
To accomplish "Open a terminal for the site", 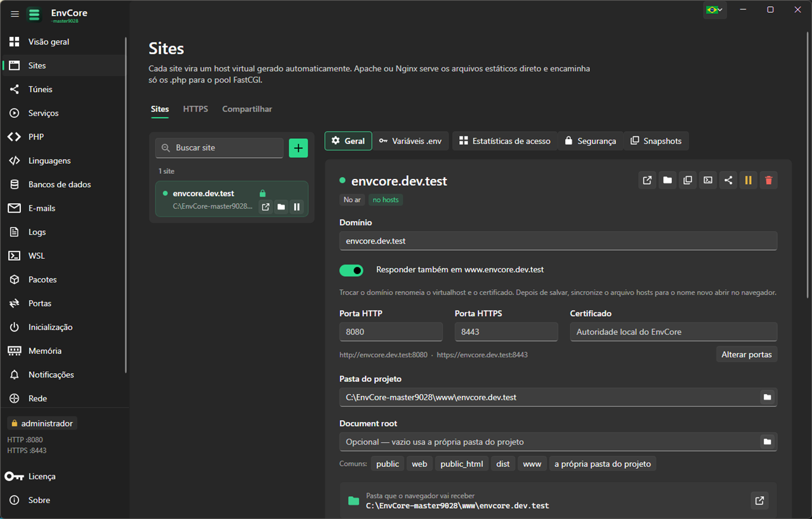I will [708, 180].
